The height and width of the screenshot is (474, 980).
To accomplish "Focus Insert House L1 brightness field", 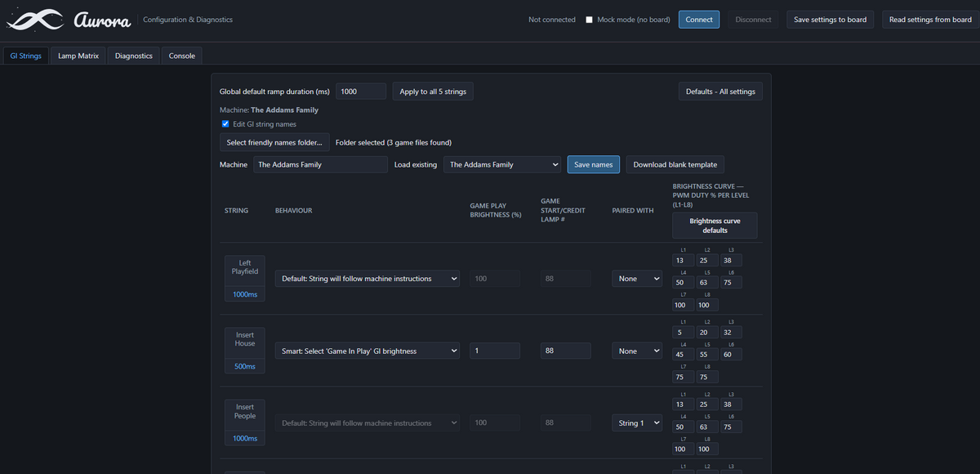I will [x=683, y=333].
